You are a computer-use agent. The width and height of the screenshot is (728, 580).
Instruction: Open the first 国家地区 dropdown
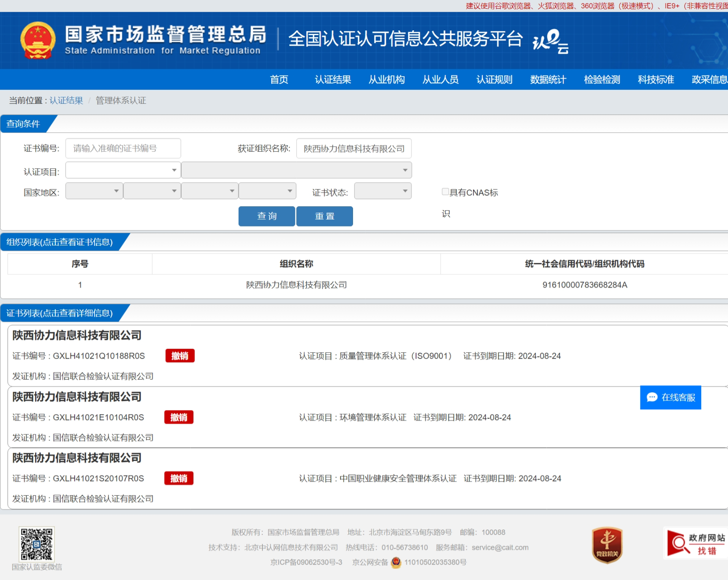coord(94,191)
